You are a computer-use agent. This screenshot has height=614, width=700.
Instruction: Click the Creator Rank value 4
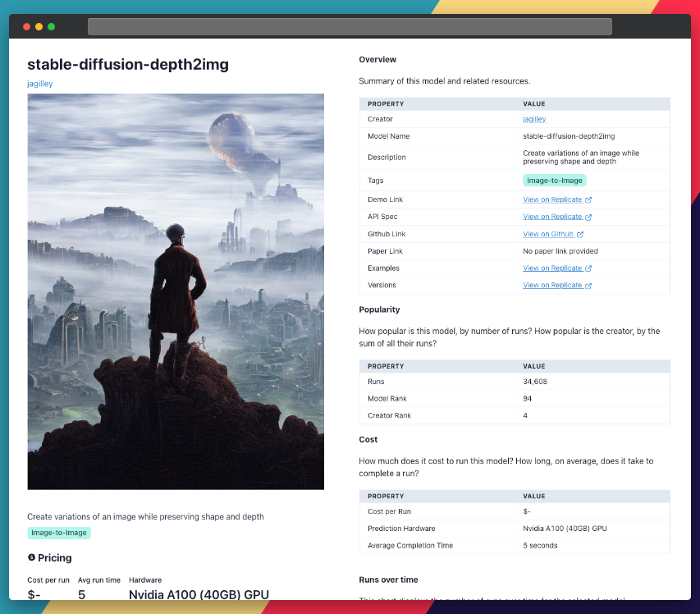click(x=525, y=415)
